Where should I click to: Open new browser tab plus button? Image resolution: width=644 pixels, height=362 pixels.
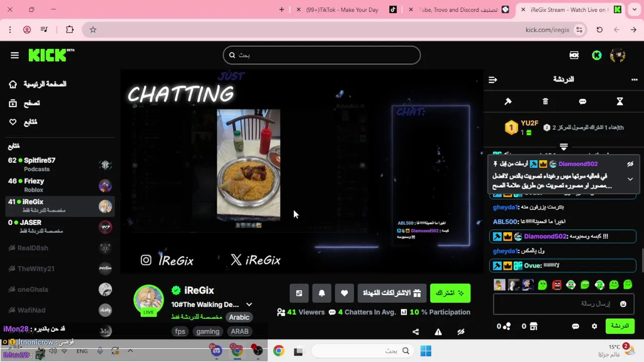[x=282, y=10]
